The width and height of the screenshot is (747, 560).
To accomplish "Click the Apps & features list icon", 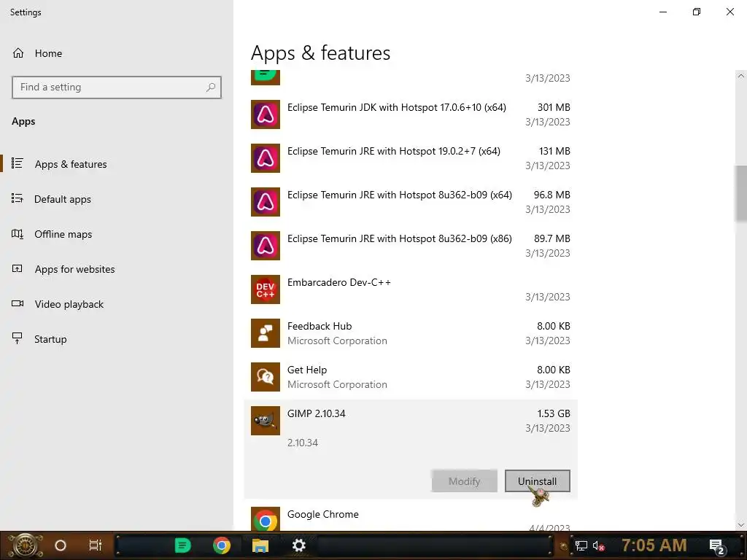I will point(18,163).
